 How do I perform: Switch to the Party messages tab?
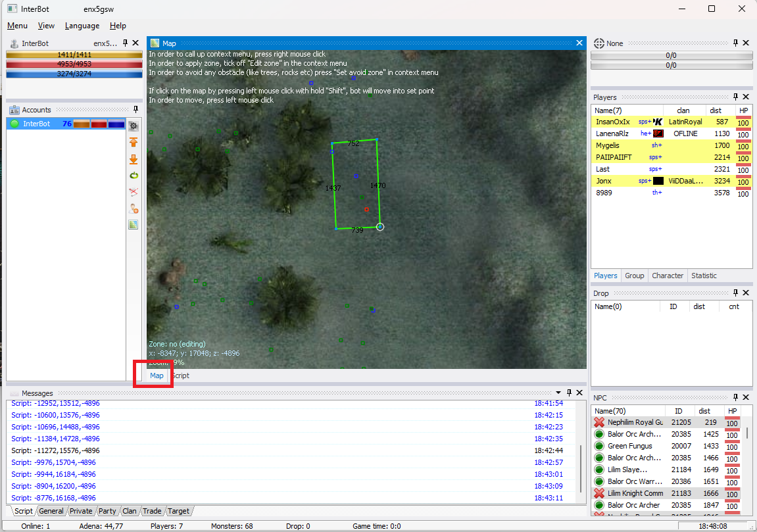tap(107, 511)
